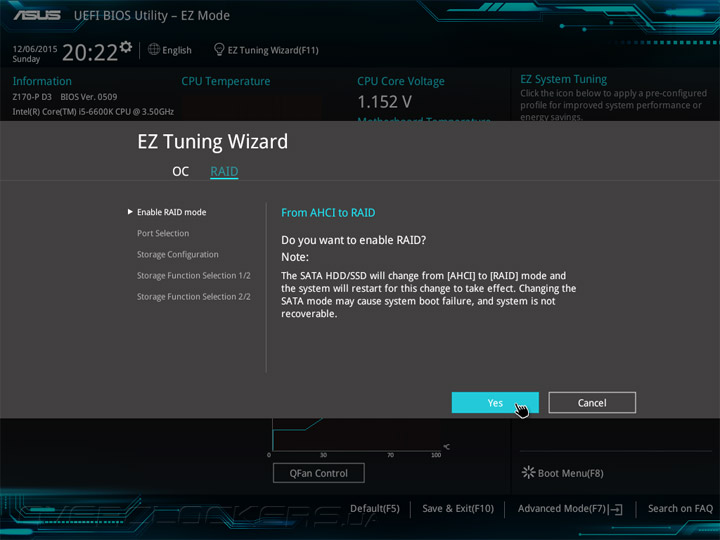Screen dimensions: 720x540
Task: Select Storage Function Selection 1/2 step
Action: pos(193,276)
